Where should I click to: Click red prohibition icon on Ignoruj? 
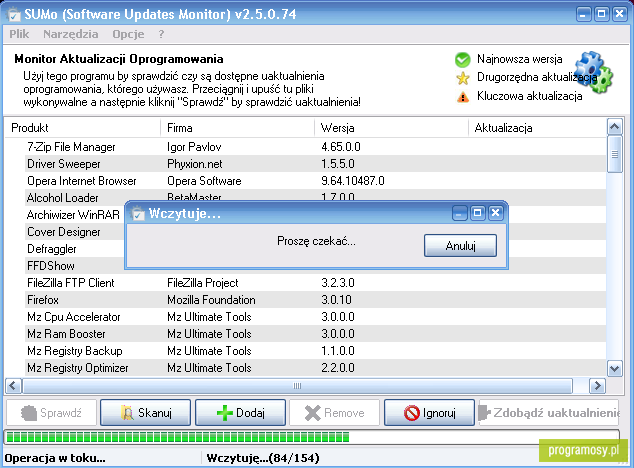click(412, 413)
